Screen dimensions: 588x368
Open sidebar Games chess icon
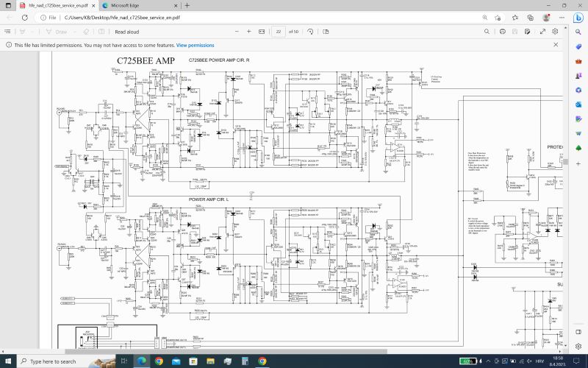click(578, 76)
